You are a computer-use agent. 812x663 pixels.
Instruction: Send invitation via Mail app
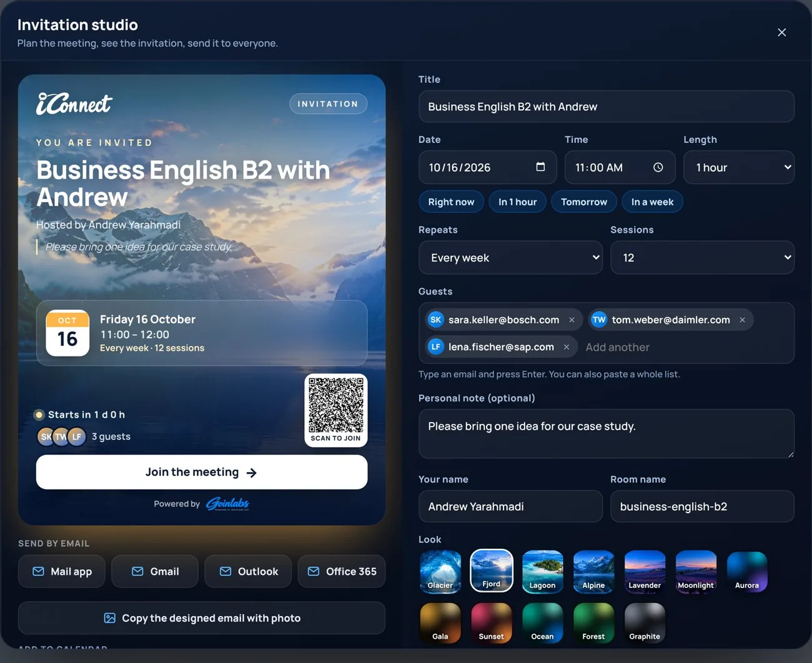coord(61,571)
